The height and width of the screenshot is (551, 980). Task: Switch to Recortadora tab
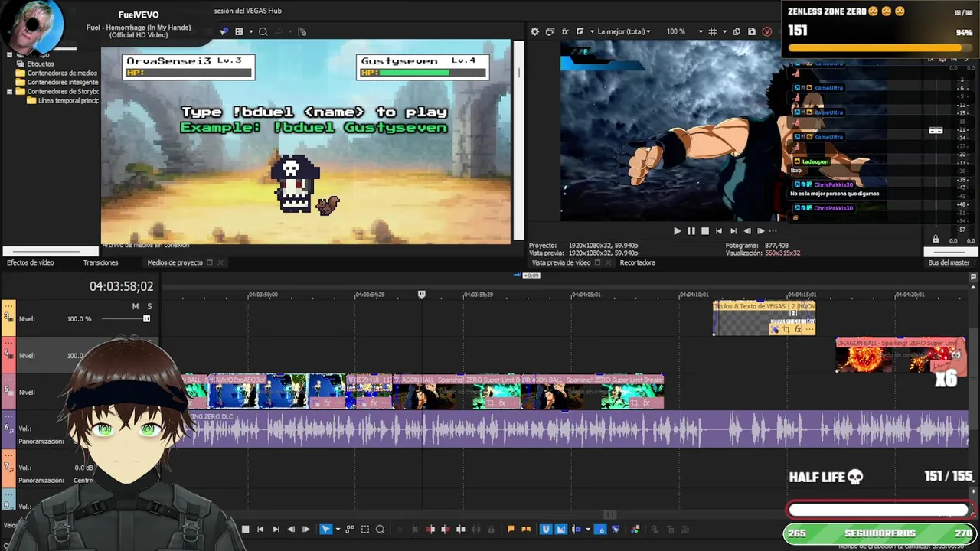638,262
